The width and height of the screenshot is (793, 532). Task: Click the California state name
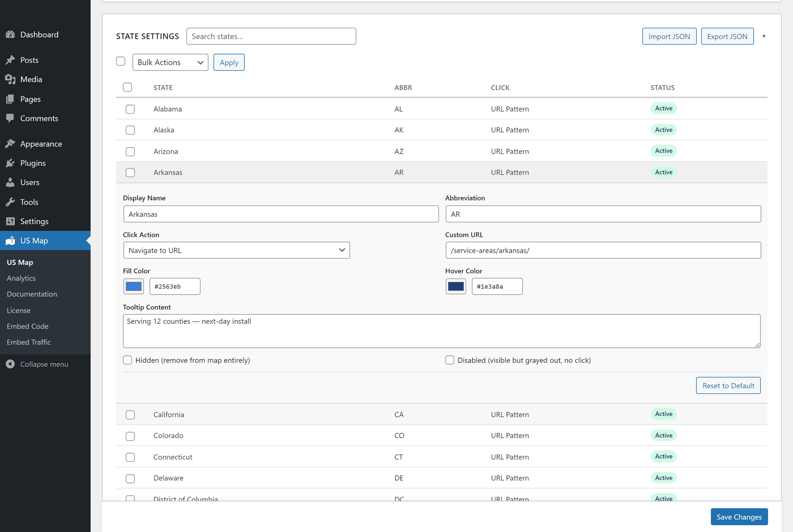169,415
